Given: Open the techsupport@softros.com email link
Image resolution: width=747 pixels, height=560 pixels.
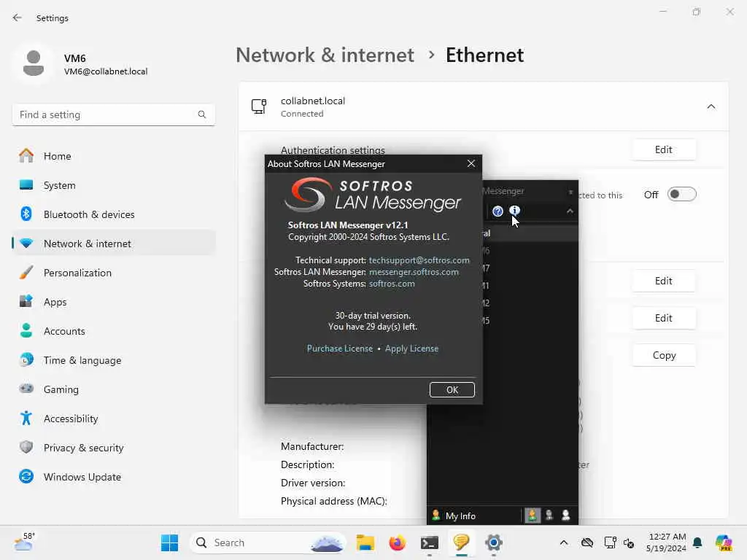Looking at the screenshot, I should click(419, 260).
